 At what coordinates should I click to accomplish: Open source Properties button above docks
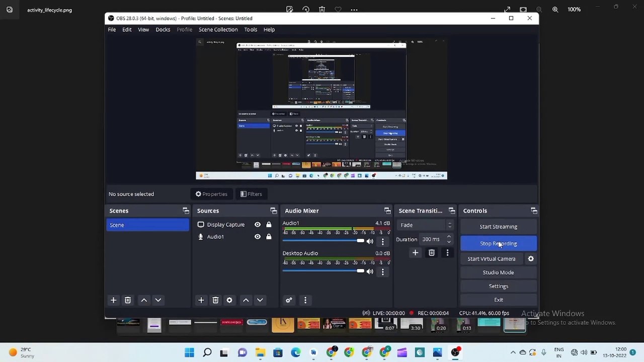[x=211, y=194]
